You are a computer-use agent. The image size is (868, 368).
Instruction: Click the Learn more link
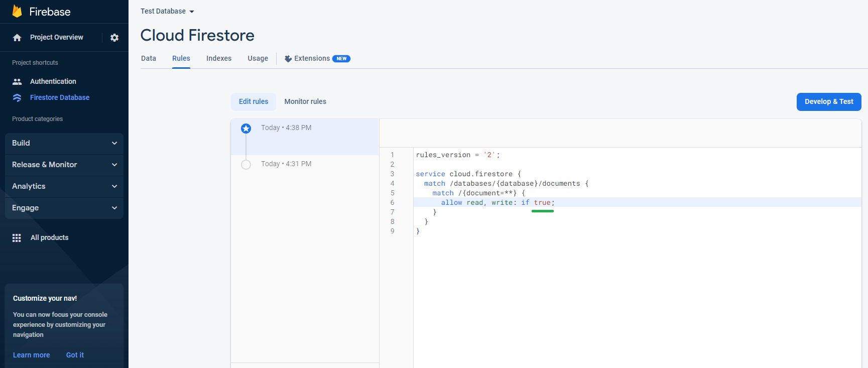[32, 355]
